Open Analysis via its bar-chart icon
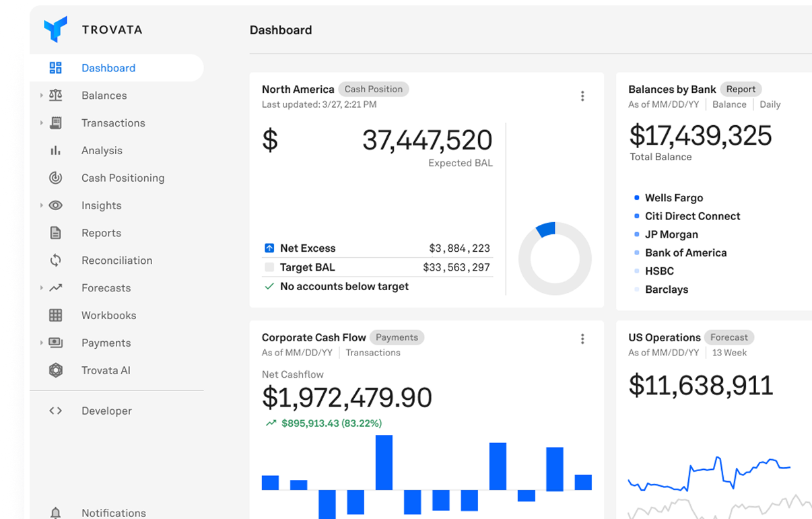This screenshot has width=812, height=519. point(56,150)
